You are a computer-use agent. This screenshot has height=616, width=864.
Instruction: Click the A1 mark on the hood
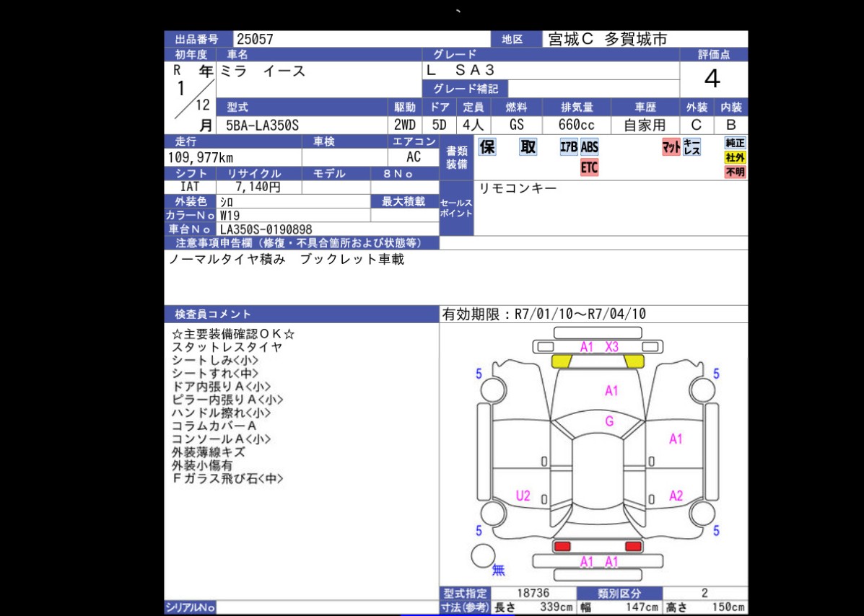tap(611, 391)
